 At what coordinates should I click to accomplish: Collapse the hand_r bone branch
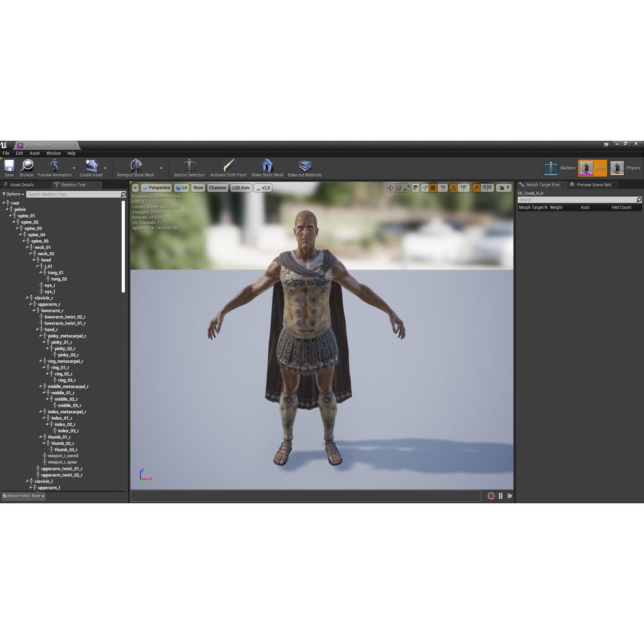coord(38,329)
